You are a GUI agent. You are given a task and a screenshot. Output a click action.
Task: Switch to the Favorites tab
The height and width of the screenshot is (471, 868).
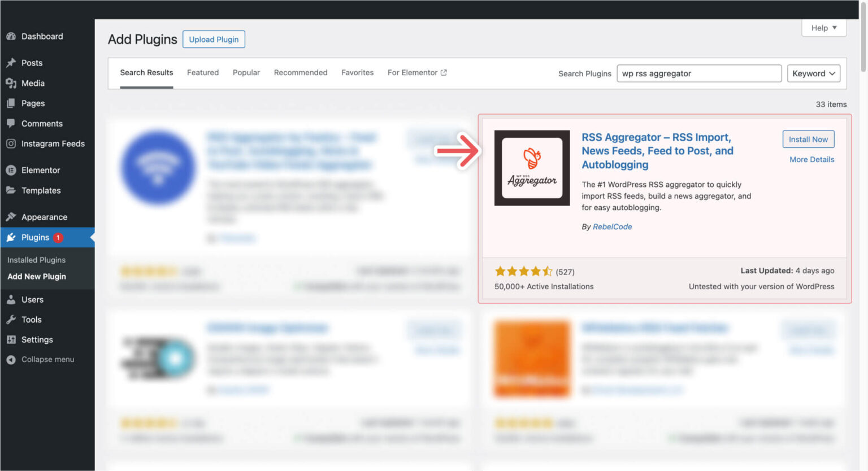coord(357,72)
